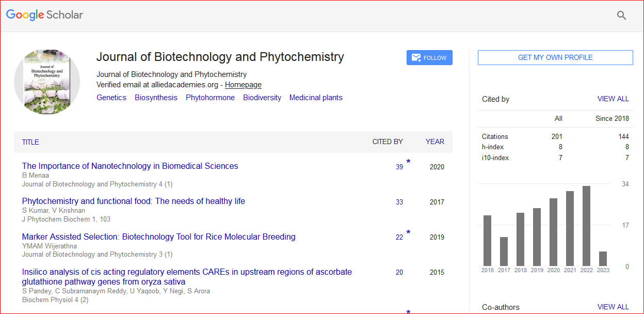Open the Phytohormone interest link
Image resolution: width=644 pixels, height=314 pixels.
coord(210,98)
